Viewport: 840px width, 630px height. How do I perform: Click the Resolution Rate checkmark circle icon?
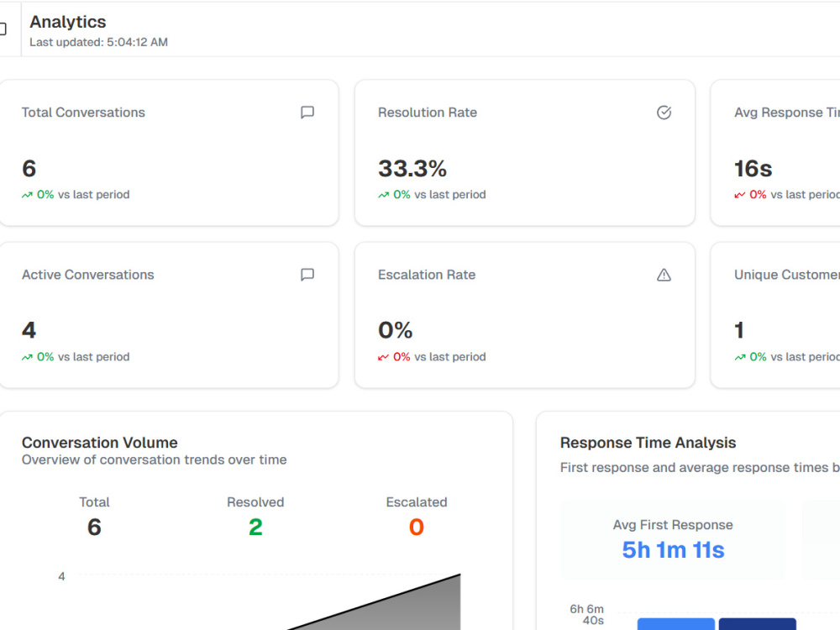click(664, 113)
